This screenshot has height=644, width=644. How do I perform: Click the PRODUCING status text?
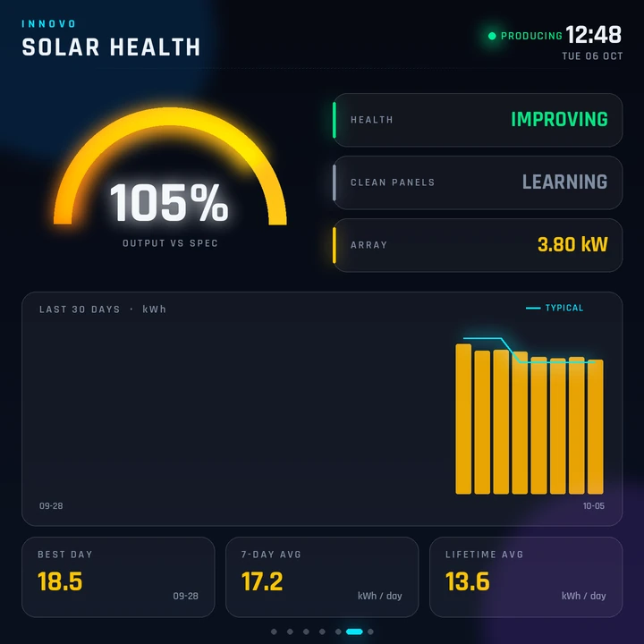(x=531, y=36)
